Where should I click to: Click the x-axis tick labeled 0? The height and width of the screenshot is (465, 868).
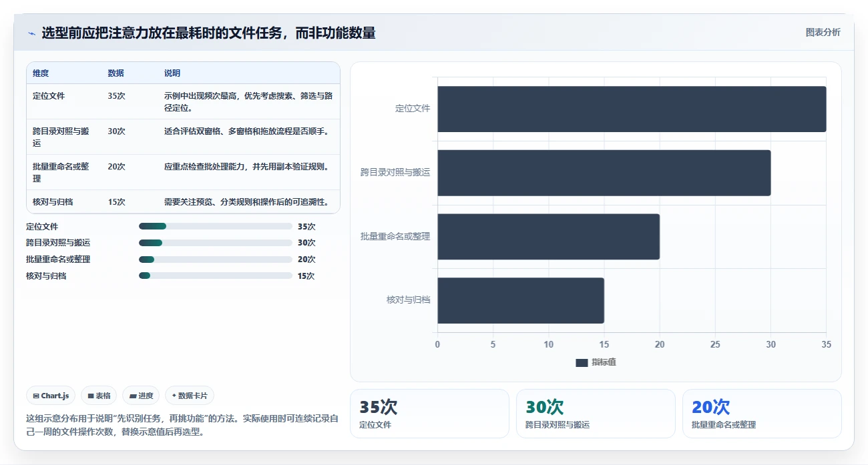point(437,344)
